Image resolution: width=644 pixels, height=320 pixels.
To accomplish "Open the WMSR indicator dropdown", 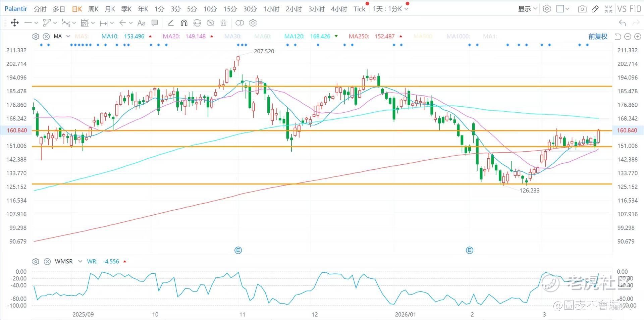I will 80,261.
